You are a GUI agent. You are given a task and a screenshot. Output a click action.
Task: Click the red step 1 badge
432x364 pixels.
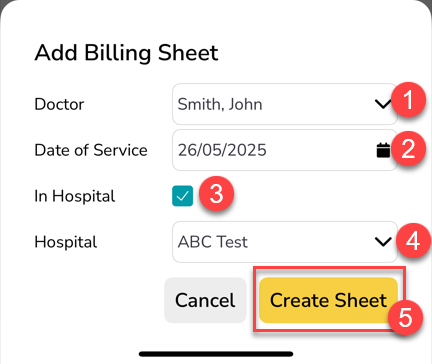pos(408,100)
